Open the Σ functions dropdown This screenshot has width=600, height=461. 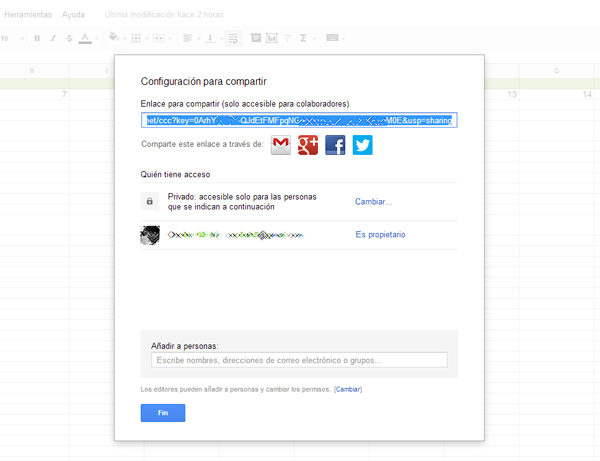[x=309, y=38]
